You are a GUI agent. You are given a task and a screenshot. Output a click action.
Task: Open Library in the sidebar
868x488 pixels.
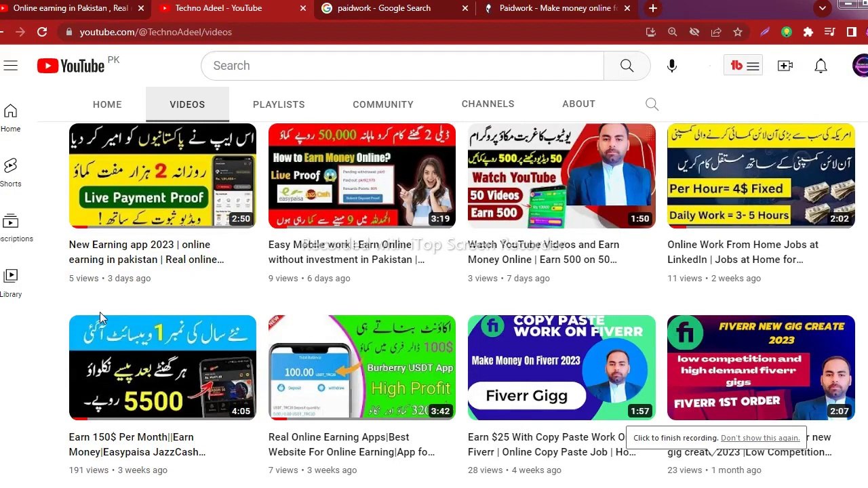10,283
